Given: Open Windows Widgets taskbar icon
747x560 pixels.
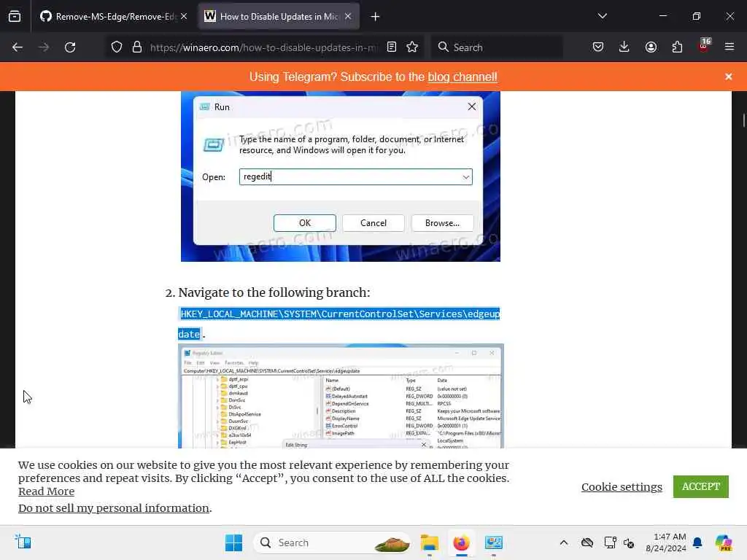Looking at the screenshot, I should (23, 542).
